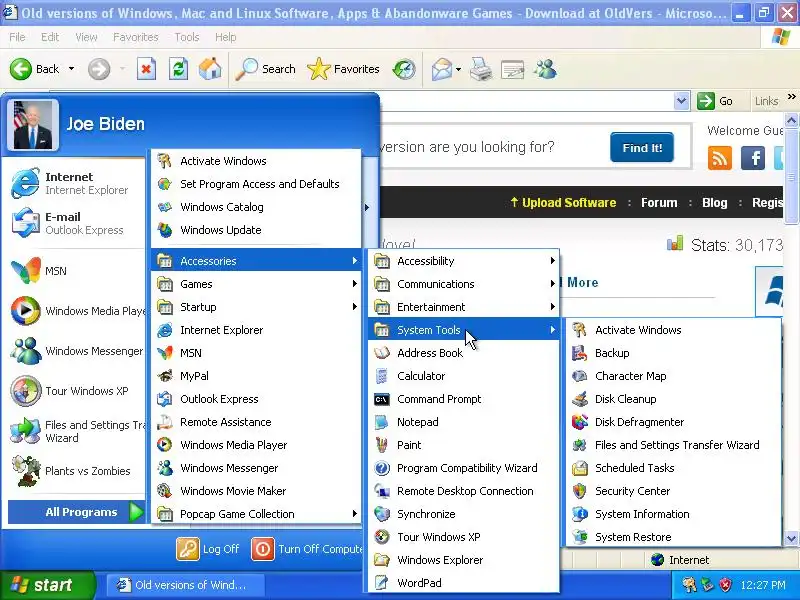
Task: Open the Upload Software link
Action: click(x=563, y=203)
